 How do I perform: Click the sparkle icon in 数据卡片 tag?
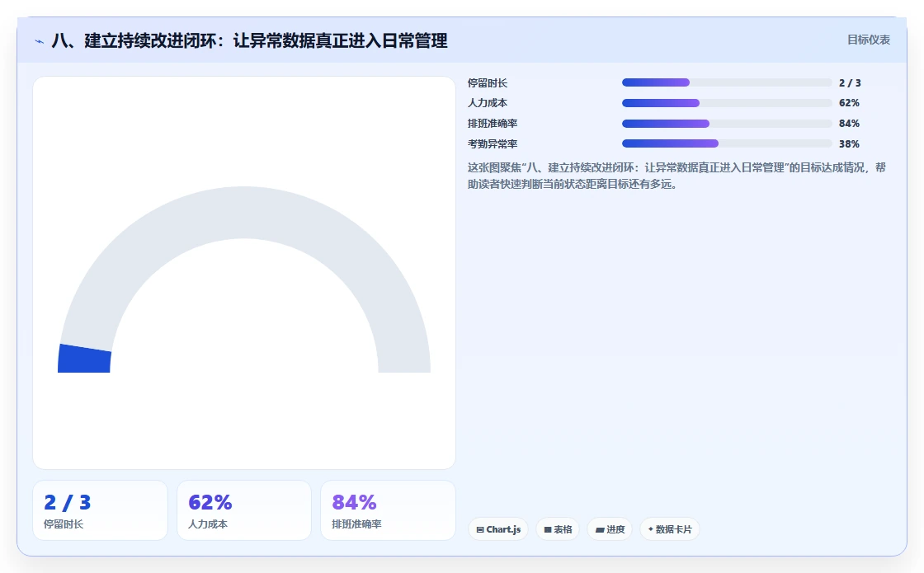click(x=651, y=529)
